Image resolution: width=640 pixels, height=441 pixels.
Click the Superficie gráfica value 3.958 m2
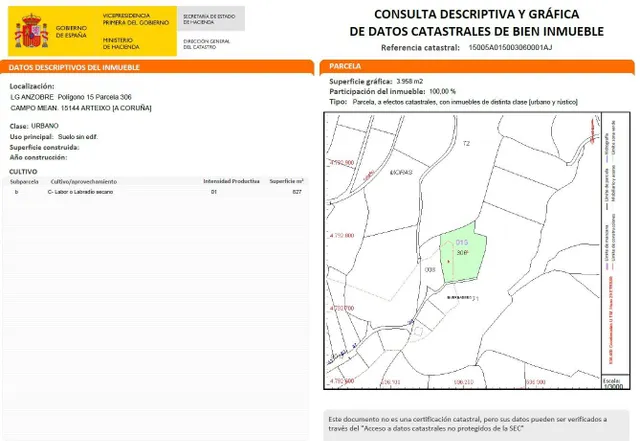click(x=410, y=81)
